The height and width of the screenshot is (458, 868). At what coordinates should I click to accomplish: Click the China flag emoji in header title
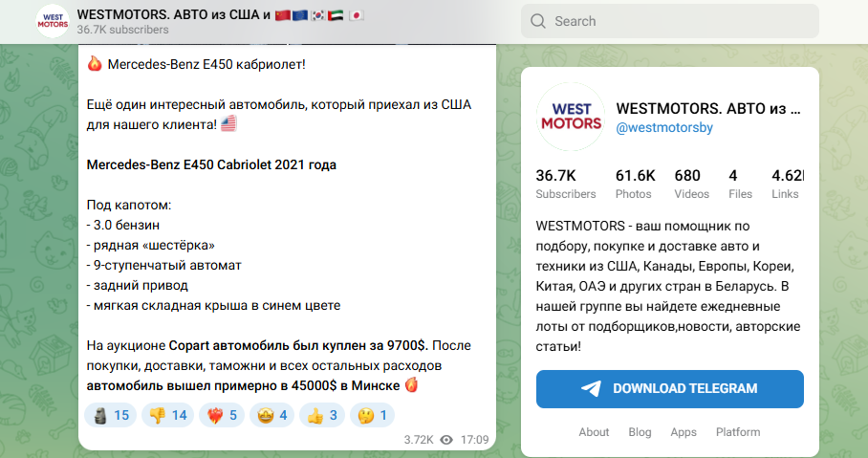[283, 15]
